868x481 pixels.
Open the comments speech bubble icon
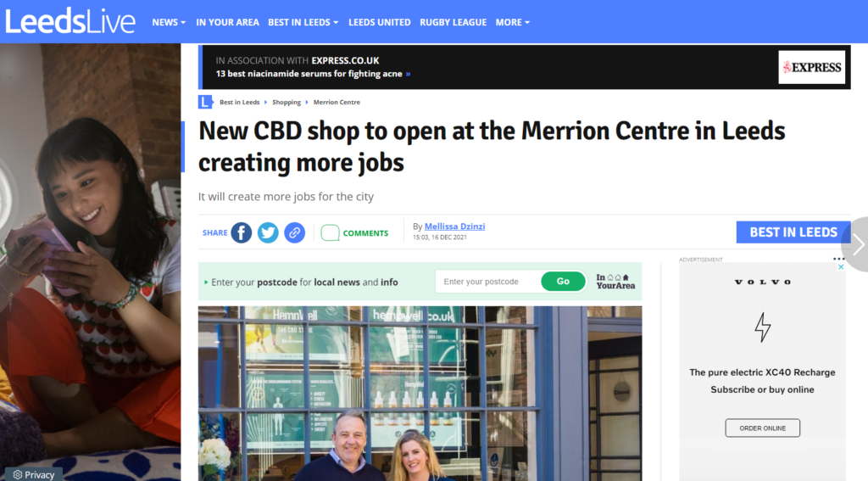(330, 232)
